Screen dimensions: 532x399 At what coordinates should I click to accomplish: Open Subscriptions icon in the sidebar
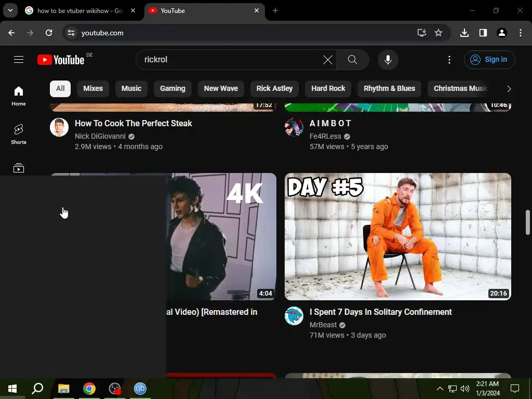coord(19,168)
